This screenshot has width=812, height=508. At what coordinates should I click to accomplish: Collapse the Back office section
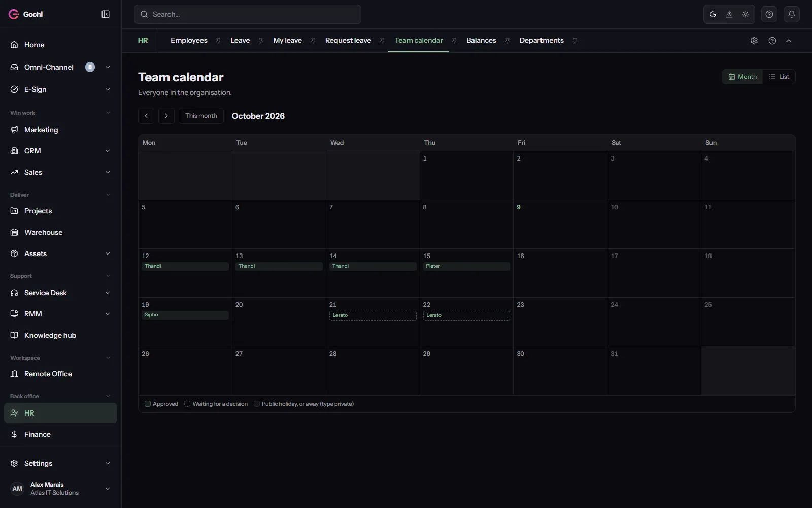[108, 396]
